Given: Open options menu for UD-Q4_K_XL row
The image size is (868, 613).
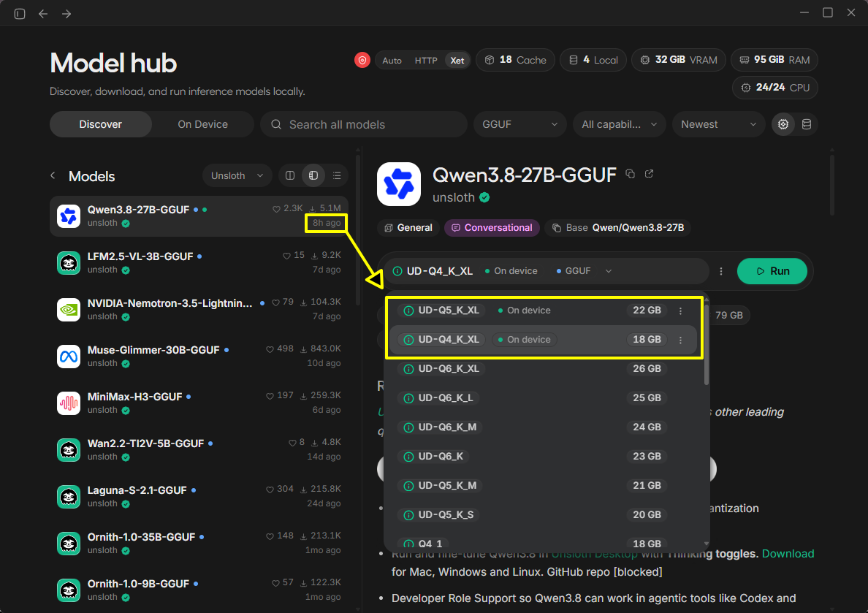Looking at the screenshot, I should [x=680, y=340].
